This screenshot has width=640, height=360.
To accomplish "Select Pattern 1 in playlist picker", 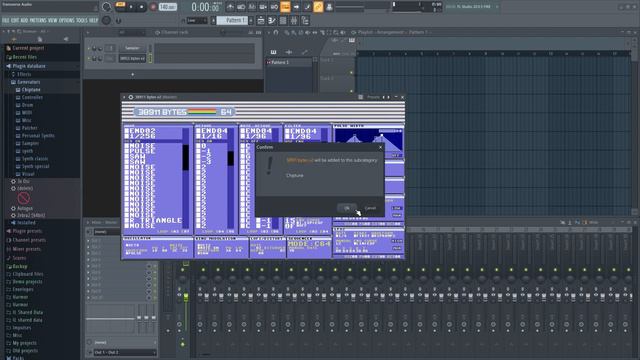I will pos(289,62).
